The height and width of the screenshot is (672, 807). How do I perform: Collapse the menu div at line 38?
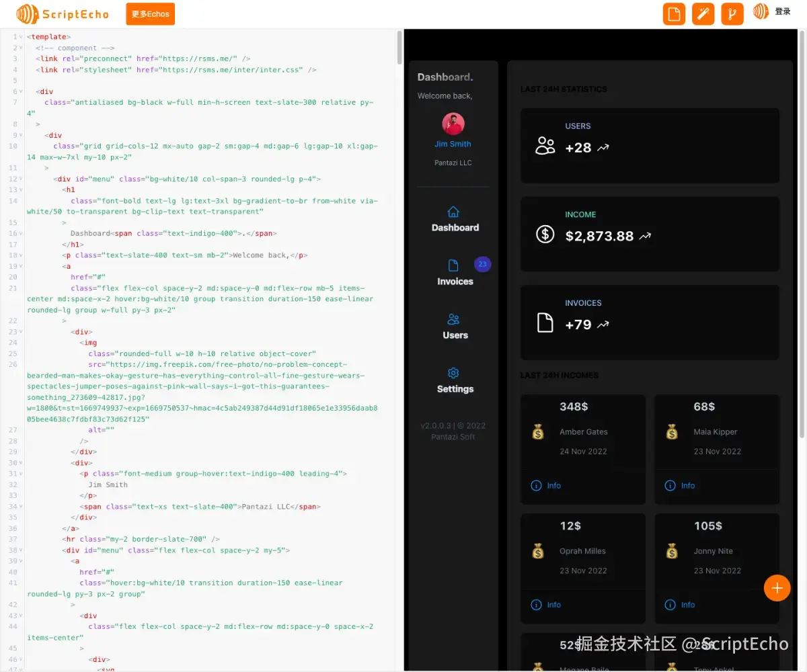(x=22, y=550)
